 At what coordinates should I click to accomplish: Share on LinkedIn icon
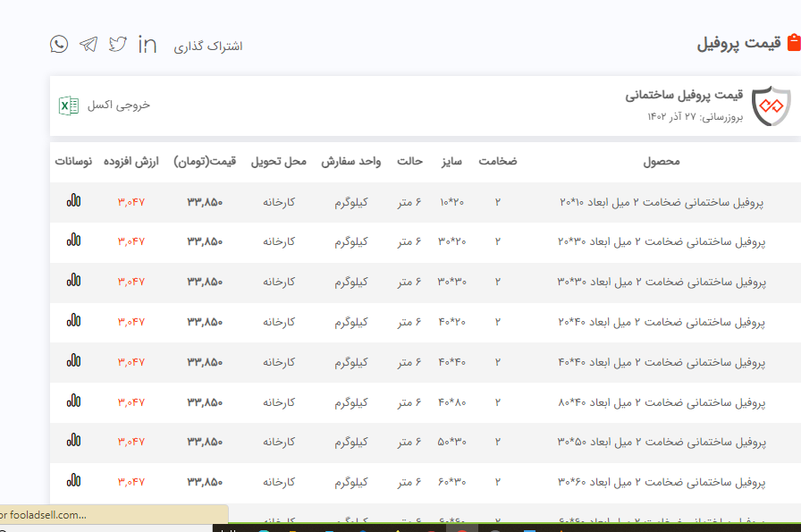[148, 44]
